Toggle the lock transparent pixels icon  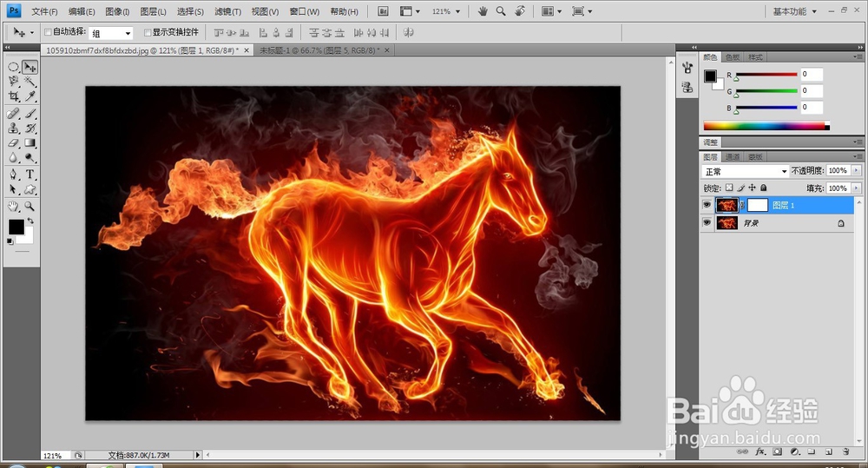(x=729, y=188)
